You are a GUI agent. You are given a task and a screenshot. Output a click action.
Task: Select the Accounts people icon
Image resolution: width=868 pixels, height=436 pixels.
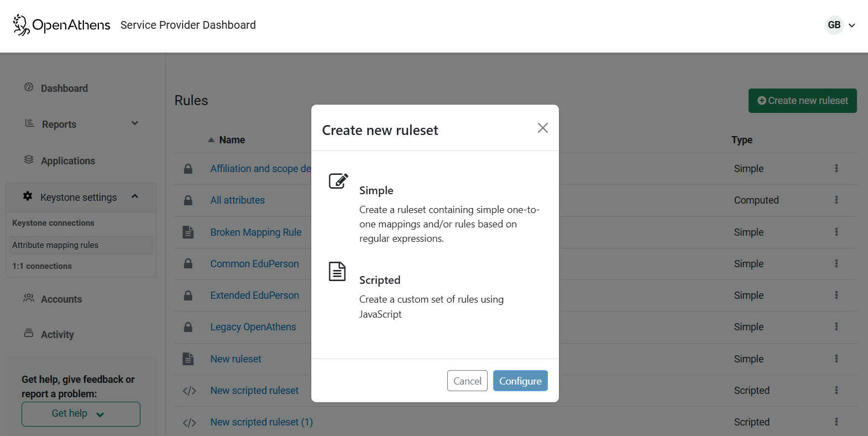[x=28, y=299]
